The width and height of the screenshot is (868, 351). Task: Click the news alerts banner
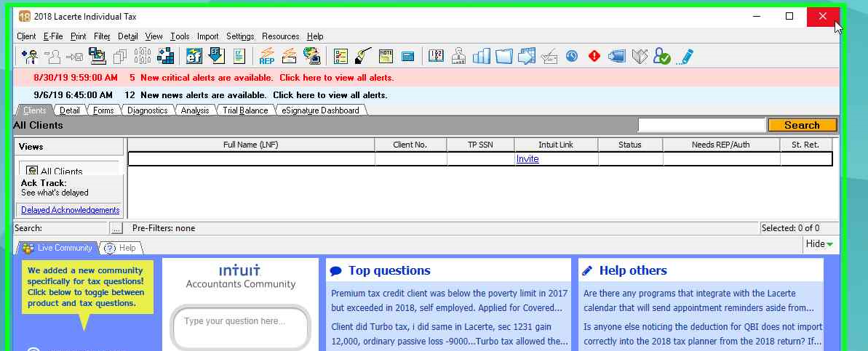[x=426, y=95]
